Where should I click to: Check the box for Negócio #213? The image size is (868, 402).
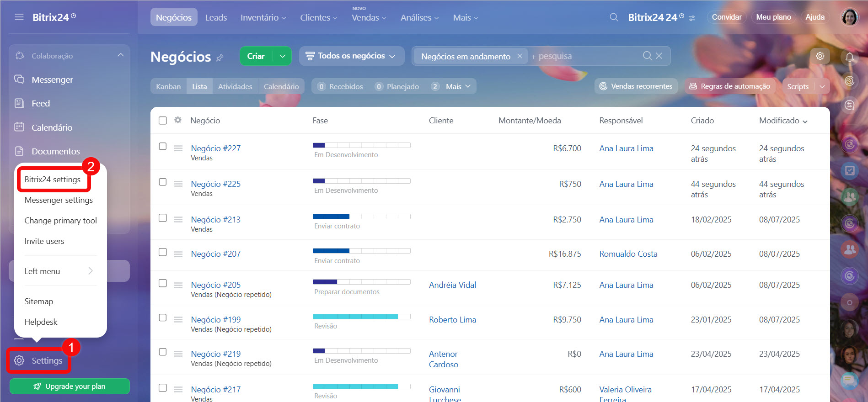pos(163,218)
